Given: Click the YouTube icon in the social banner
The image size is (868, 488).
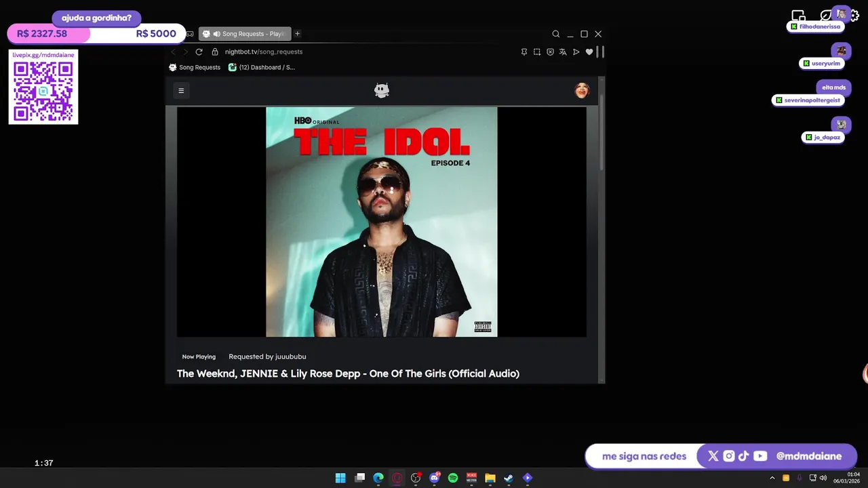Looking at the screenshot, I should point(760,456).
